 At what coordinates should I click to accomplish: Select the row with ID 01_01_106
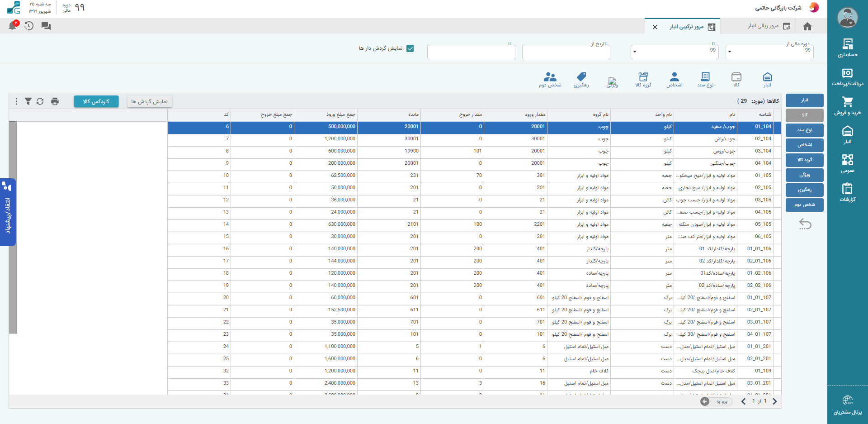pos(474,249)
